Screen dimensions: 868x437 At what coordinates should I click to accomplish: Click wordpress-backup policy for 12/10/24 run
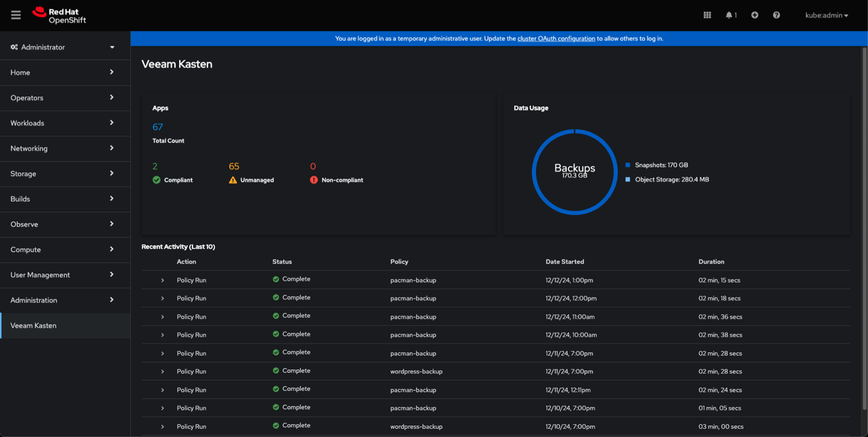[x=416, y=427]
